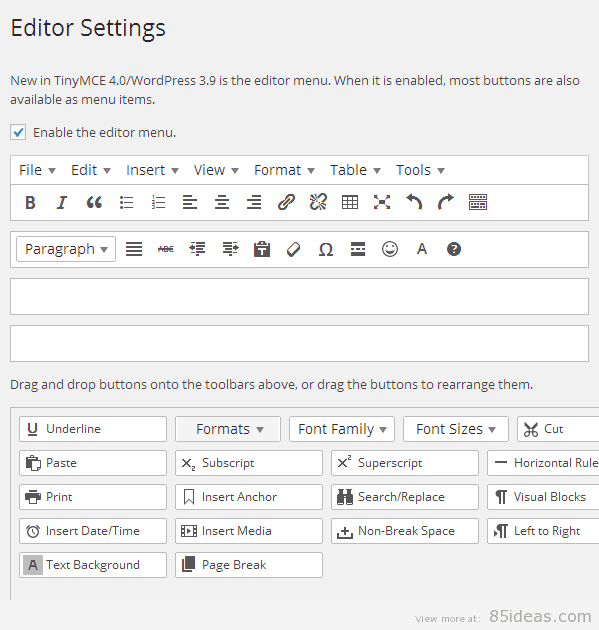The width and height of the screenshot is (599, 630).
Task: Open the Font Sizes dropdown
Action: (x=456, y=429)
